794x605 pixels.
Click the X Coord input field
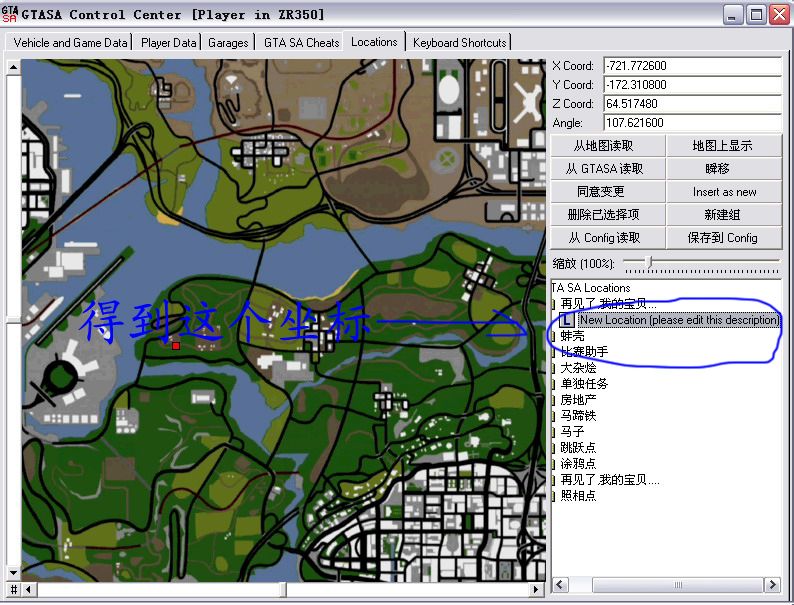(x=692, y=66)
